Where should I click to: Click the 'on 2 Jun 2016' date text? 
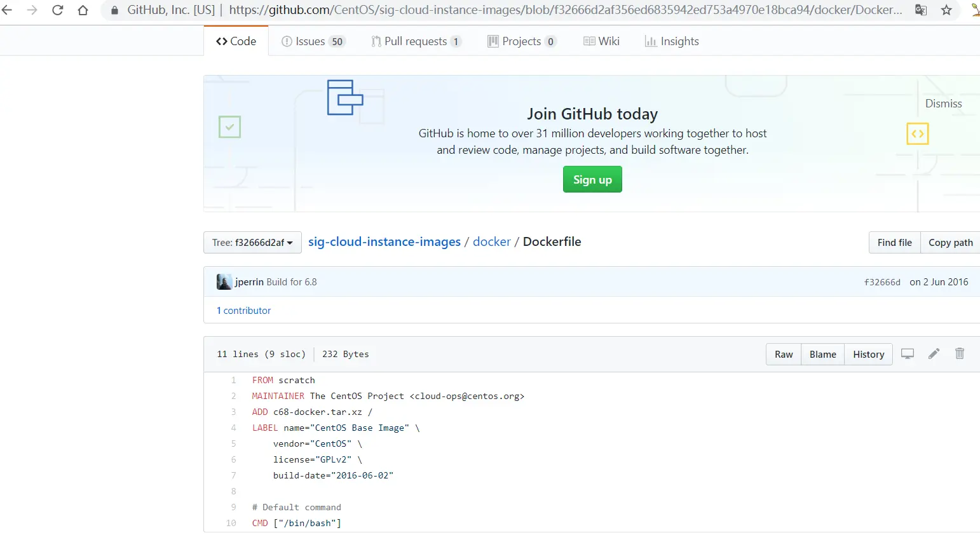tap(939, 282)
